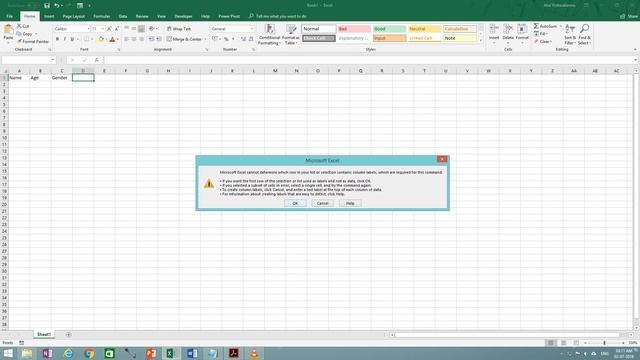Screen dimensions: 640x360
Task: Open Conditional Formatting menu
Action: click(269, 34)
